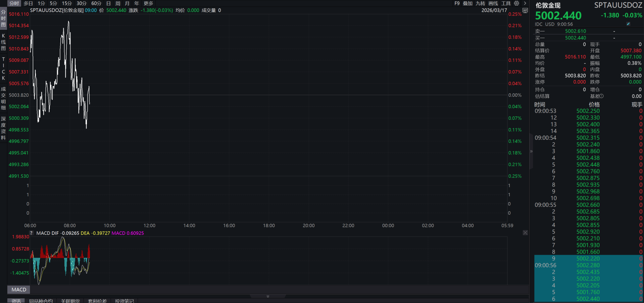644x303 pixels.
Task: Click the info icon next to 基差
Action: pos(601,96)
